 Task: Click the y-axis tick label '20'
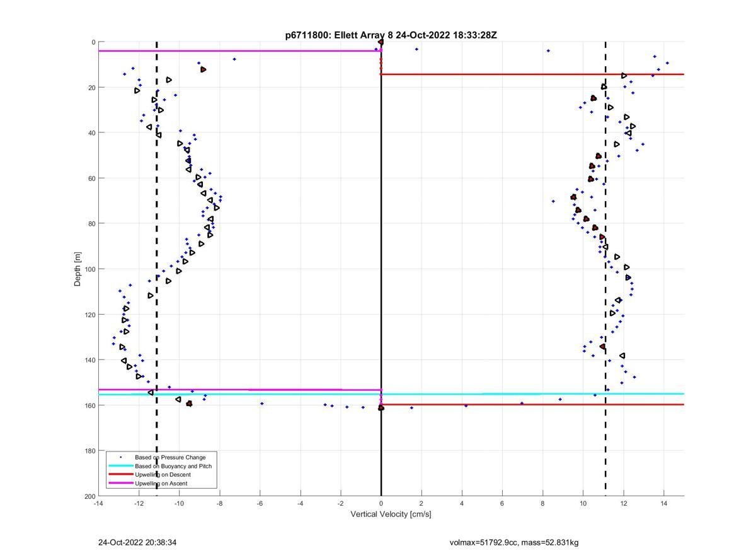coord(92,88)
